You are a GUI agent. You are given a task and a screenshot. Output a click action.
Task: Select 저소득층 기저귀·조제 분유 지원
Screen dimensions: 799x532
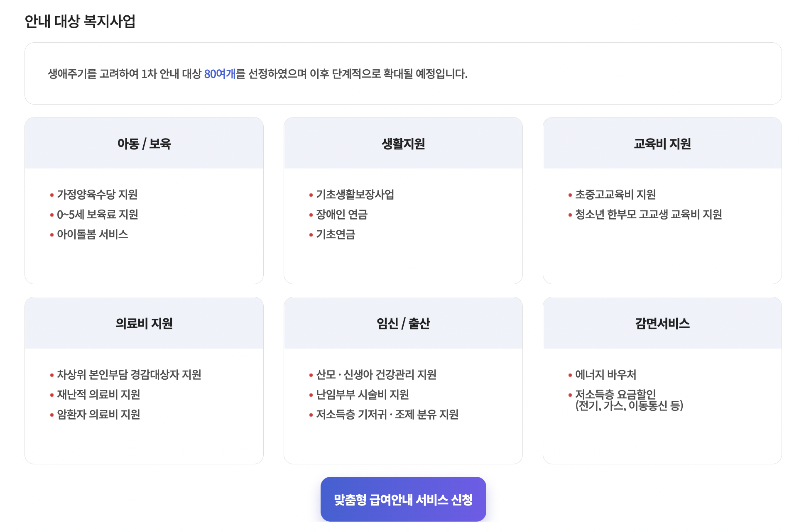point(386,414)
